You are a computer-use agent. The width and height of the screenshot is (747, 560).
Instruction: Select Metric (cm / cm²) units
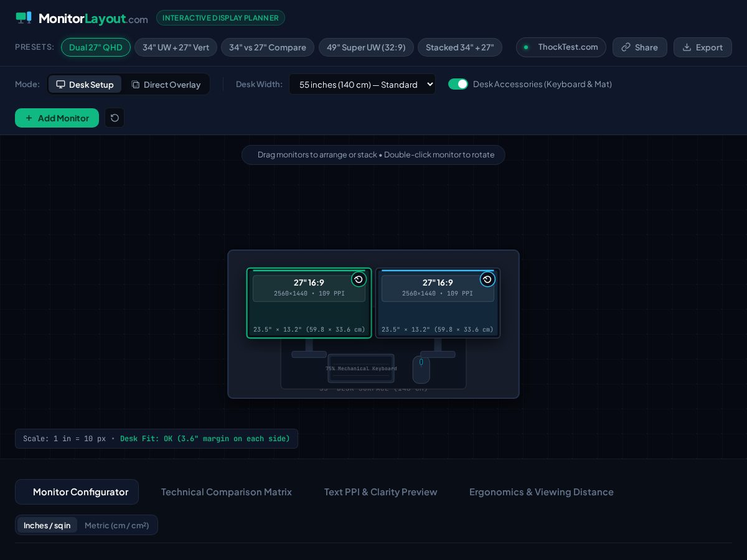click(117, 525)
